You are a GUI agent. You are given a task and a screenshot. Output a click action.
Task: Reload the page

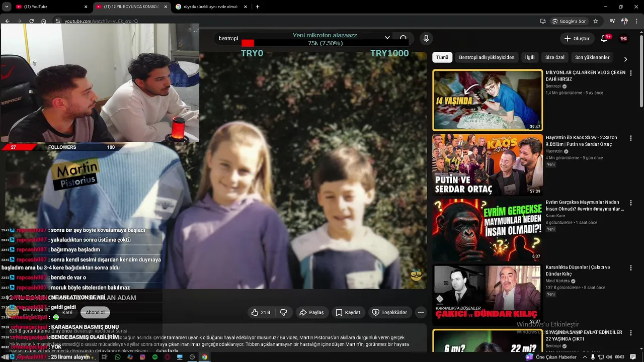(32, 21)
